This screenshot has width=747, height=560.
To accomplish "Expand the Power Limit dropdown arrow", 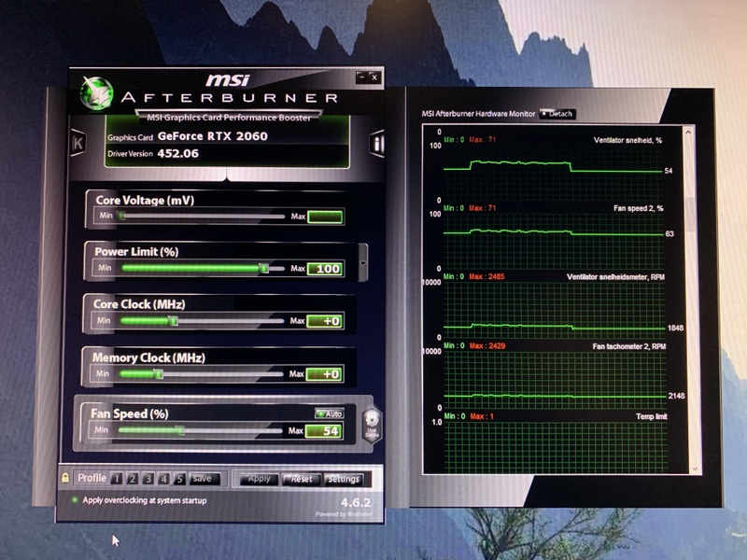I will (362, 263).
